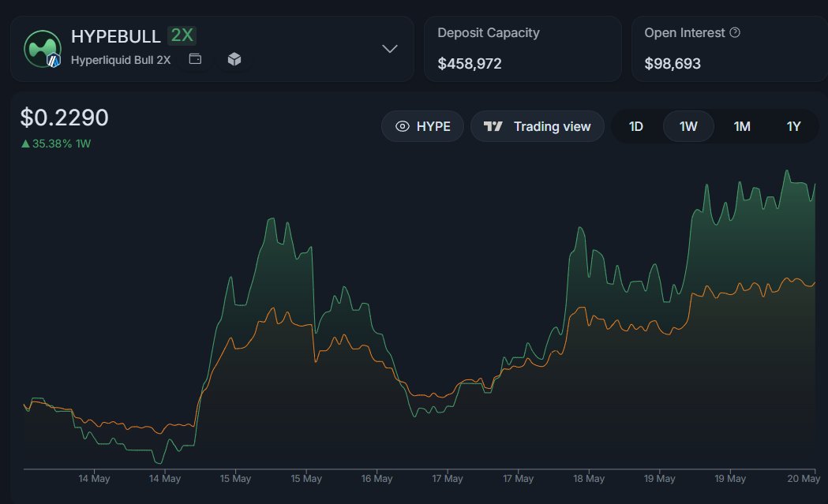The width and height of the screenshot is (828, 504).
Task: Switch chart to 1M range
Action: [742, 127]
